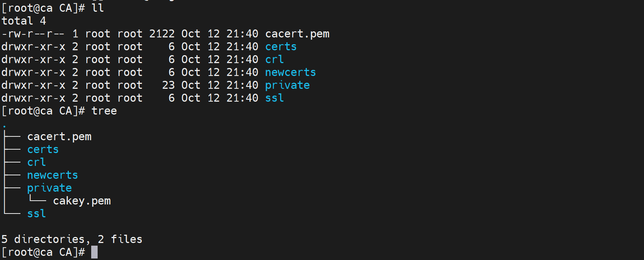The image size is (644, 260).
Task: Click newcerts directory name in ll listing
Action: (290, 73)
